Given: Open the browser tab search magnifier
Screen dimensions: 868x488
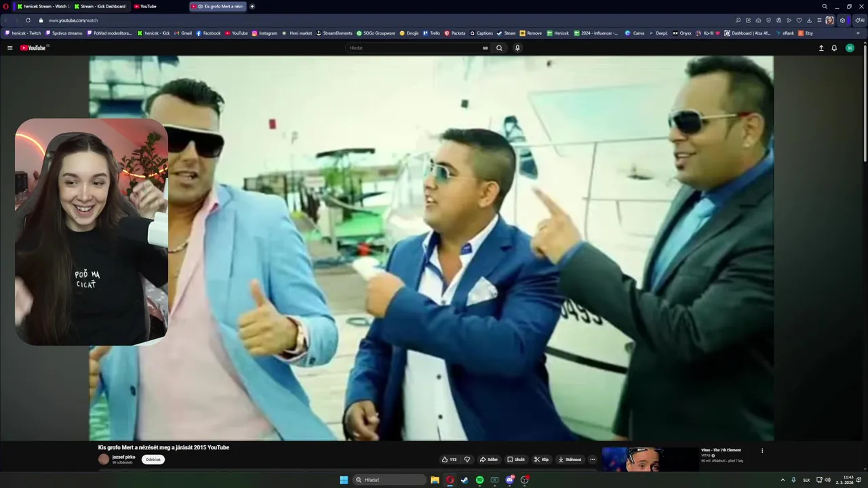Looking at the screenshot, I should pyautogui.click(x=825, y=6).
